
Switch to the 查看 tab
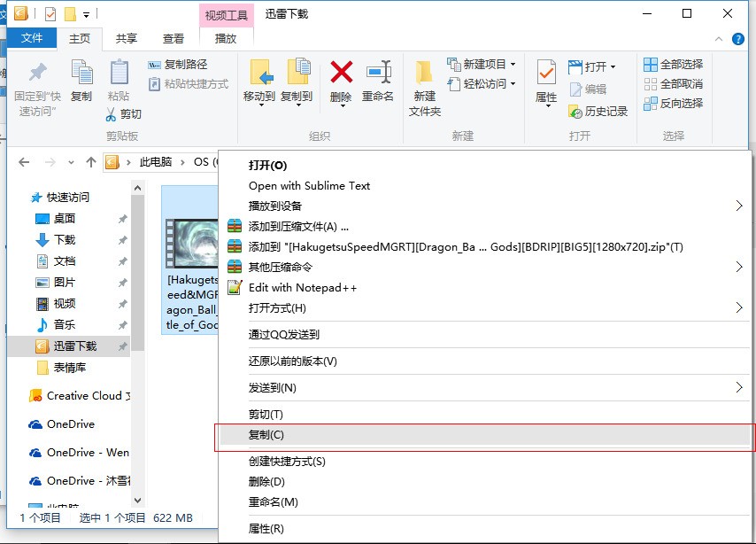tap(174, 39)
